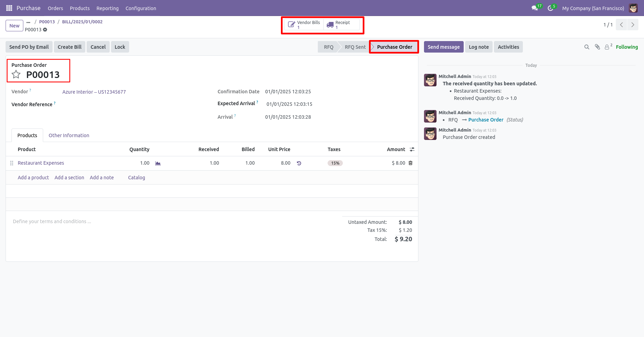
Task: Click the Send PO by Email button
Action: point(29,47)
